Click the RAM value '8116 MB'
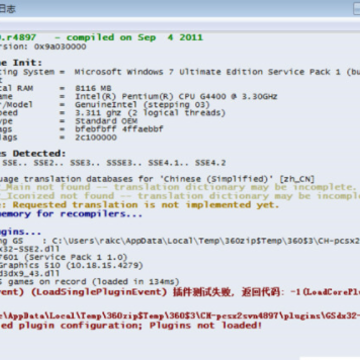Viewport: 360px width, 360px height. [93, 88]
